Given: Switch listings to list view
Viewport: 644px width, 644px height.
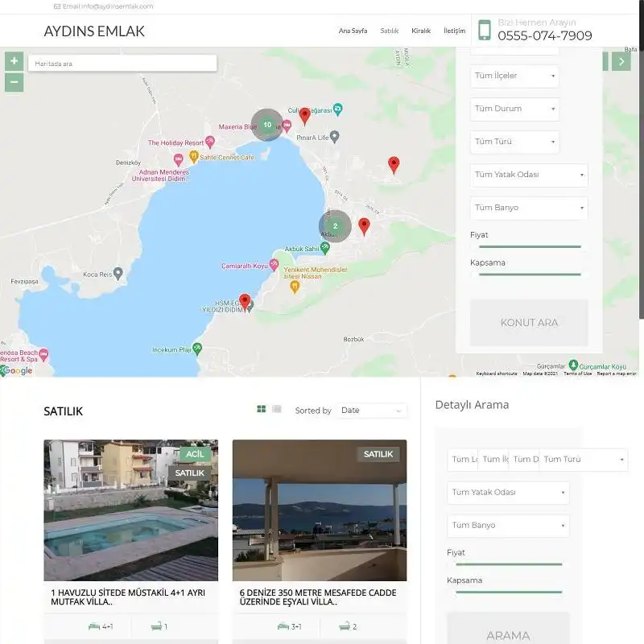Looking at the screenshot, I should click(x=276, y=409).
